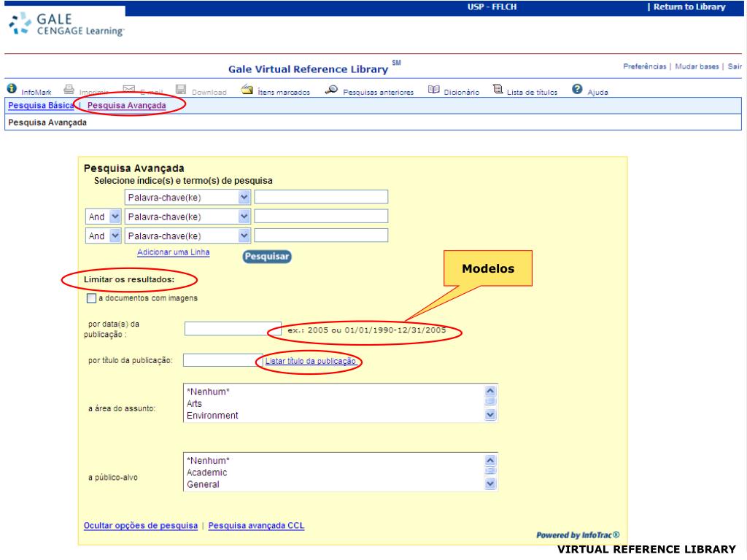Select *Nenhum* in the área do assunto list

[x=208, y=392]
